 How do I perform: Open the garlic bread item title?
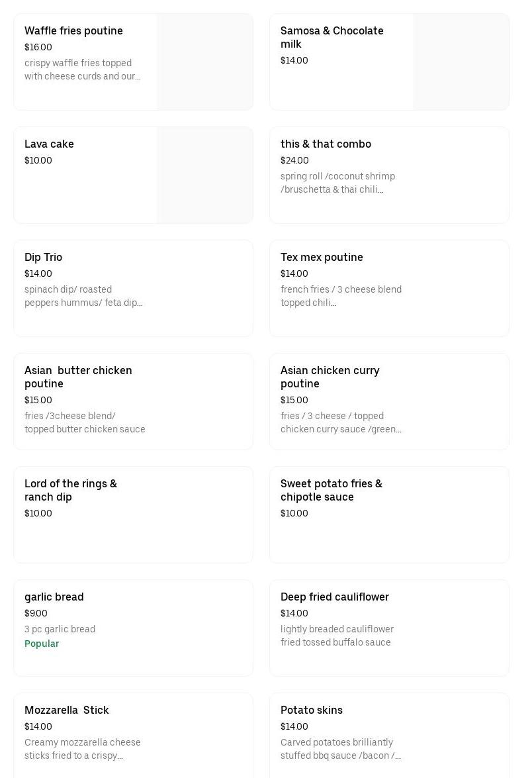pyautogui.click(x=54, y=597)
